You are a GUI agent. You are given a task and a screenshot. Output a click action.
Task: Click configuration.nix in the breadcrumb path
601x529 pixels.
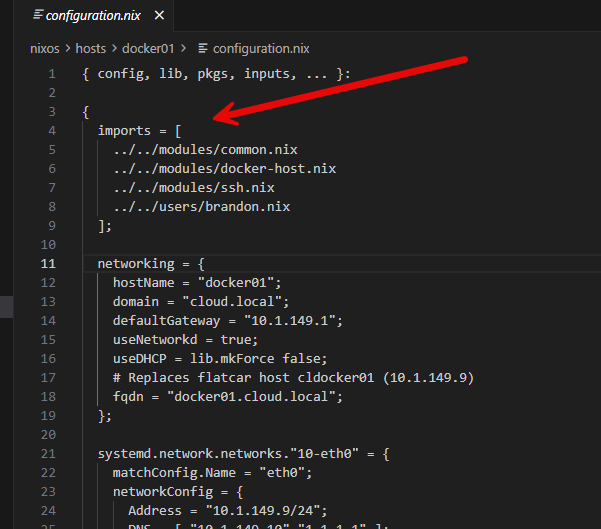tap(261, 49)
